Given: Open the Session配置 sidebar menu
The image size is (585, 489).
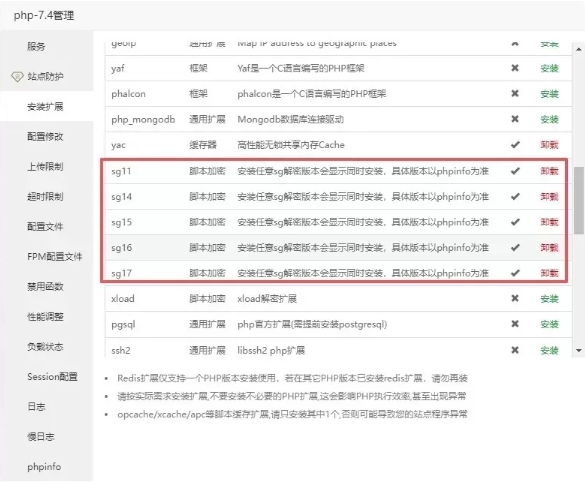Looking at the screenshot, I should click(52, 377).
